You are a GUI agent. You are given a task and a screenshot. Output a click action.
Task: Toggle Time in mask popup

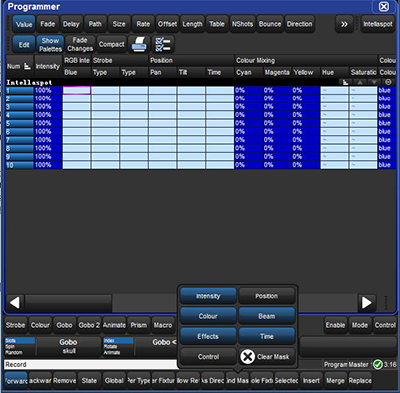[267, 337]
